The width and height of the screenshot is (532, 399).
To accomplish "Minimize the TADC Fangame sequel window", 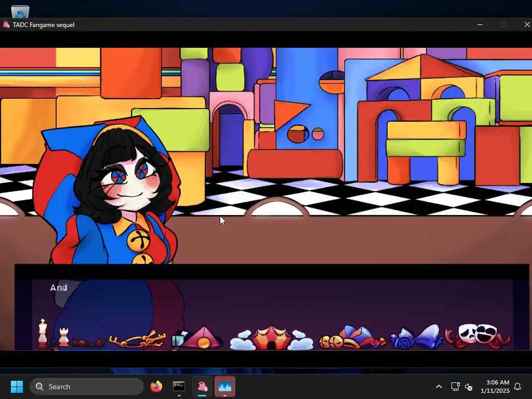I will pos(480,24).
